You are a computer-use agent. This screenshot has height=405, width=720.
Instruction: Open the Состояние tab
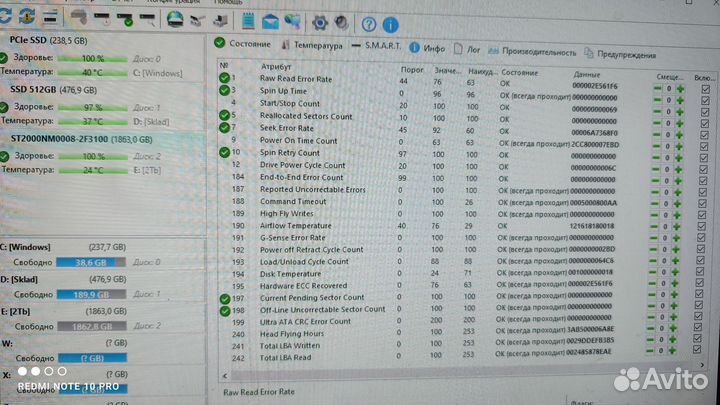pyautogui.click(x=243, y=44)
